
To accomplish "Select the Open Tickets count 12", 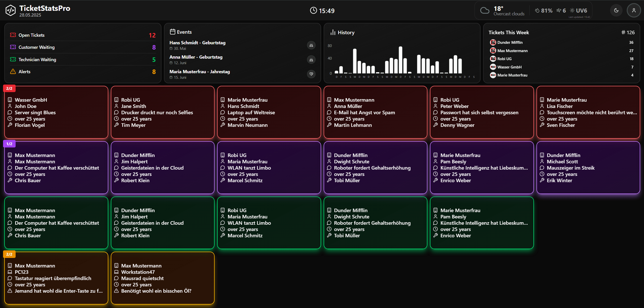I will click(x=152, y=35).
